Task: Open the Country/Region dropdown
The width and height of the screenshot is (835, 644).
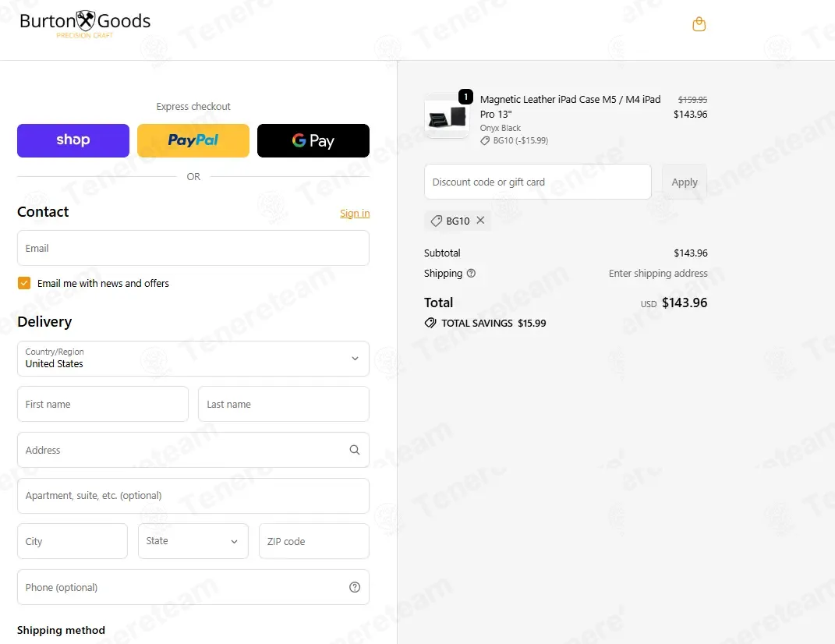Action: coord(193,359)
